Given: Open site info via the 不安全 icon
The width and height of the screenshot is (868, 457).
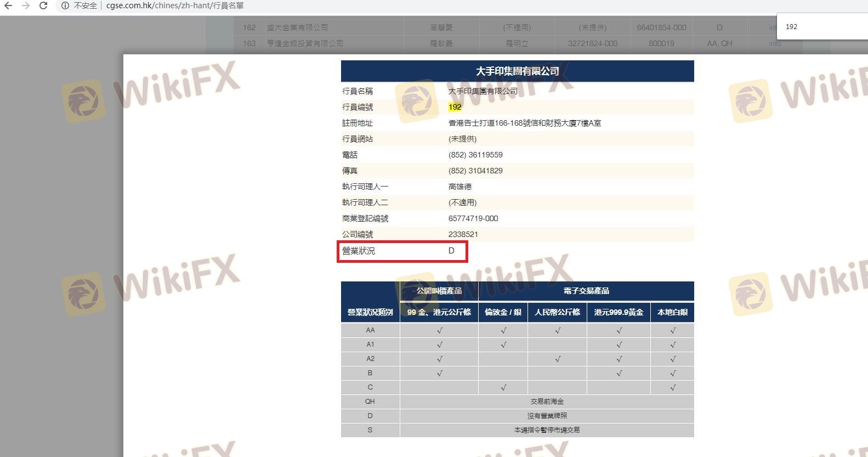Looking at the screenshot, I should 65,5.
